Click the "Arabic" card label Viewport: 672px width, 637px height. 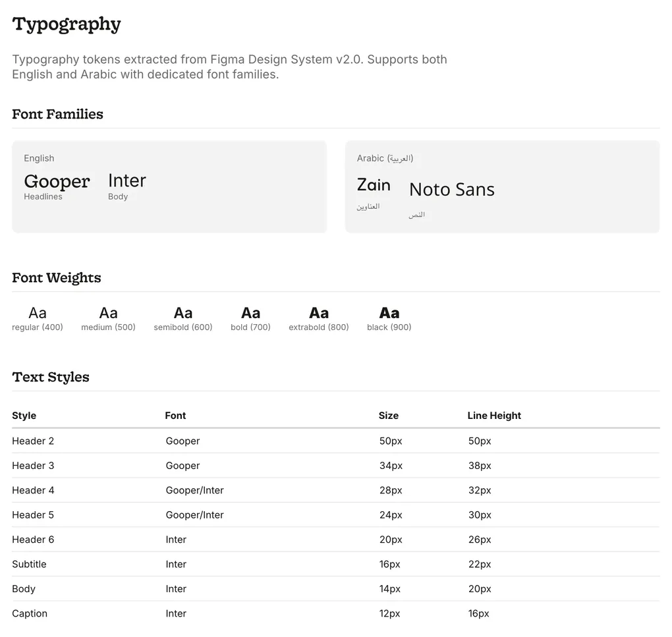point(385,159)
